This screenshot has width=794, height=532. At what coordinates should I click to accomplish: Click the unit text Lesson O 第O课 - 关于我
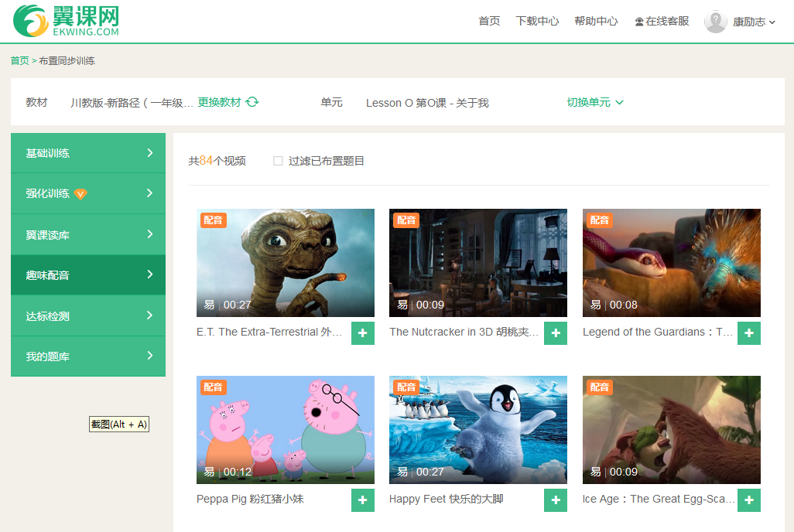click(427, 103)
